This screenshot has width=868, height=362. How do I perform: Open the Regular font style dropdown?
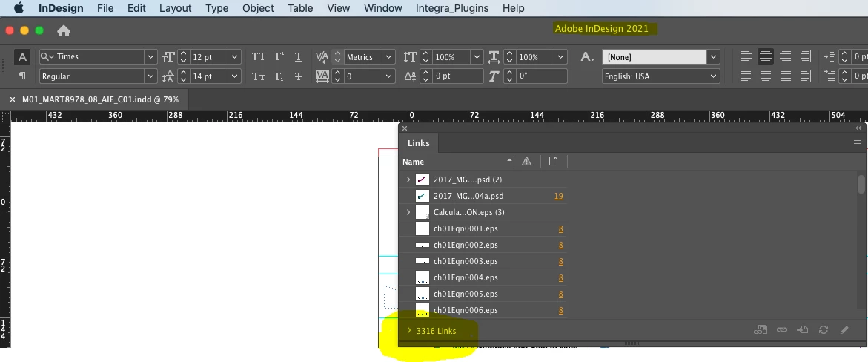[150, 76]
